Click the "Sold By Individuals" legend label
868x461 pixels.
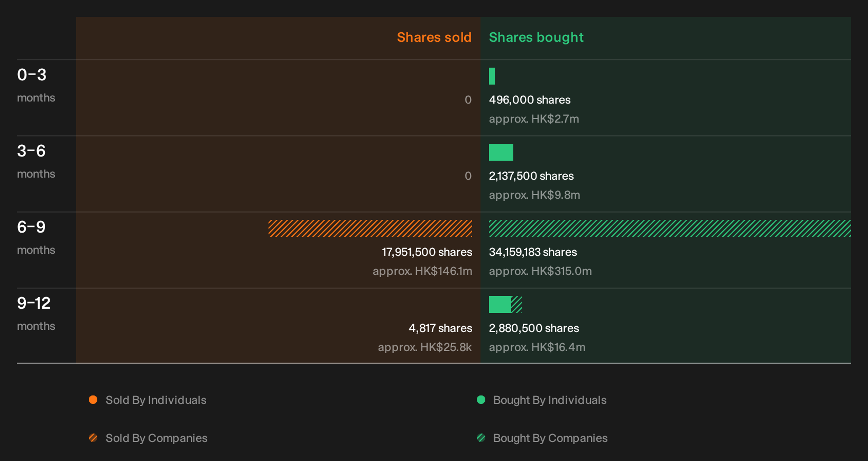pos(156,400)
